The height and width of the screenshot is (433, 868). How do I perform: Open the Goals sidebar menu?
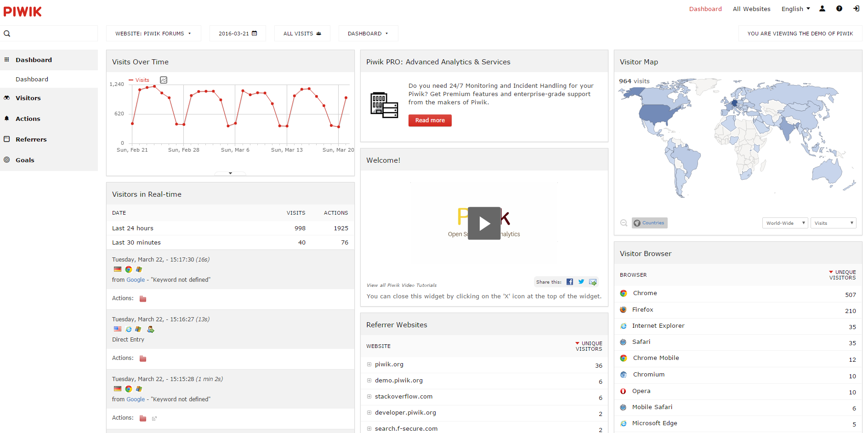(x=49, y=160)
